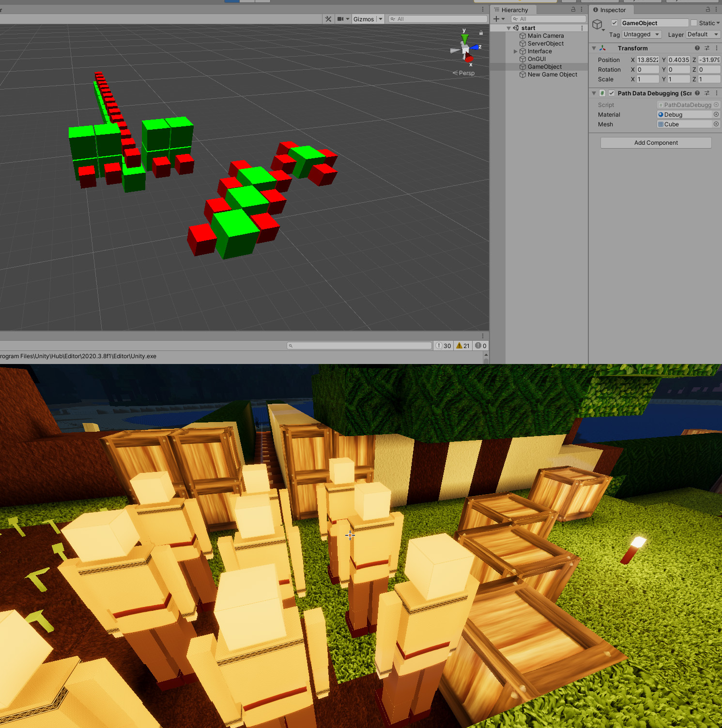The height and width of the screenshot is (728, 722).
Task: Open Path Data Debugging three-dot menu
Action: point(717,93)
